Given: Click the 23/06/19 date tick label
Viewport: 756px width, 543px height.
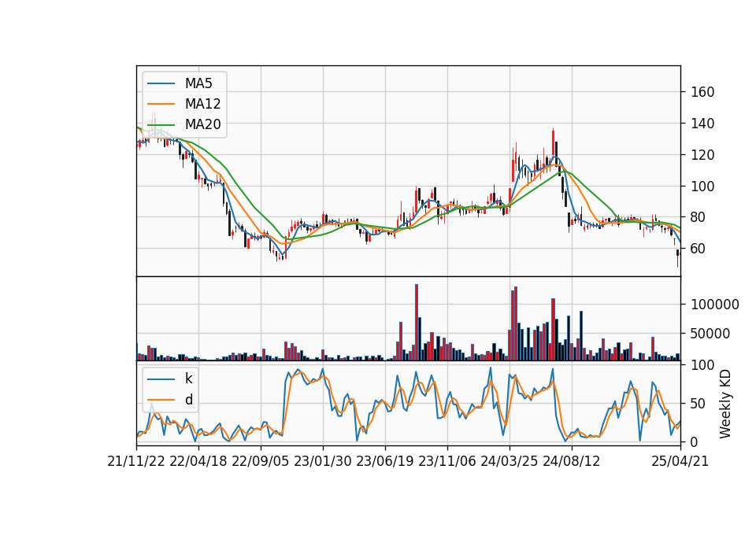Looking at the screenshot, I should coord(385,461).
